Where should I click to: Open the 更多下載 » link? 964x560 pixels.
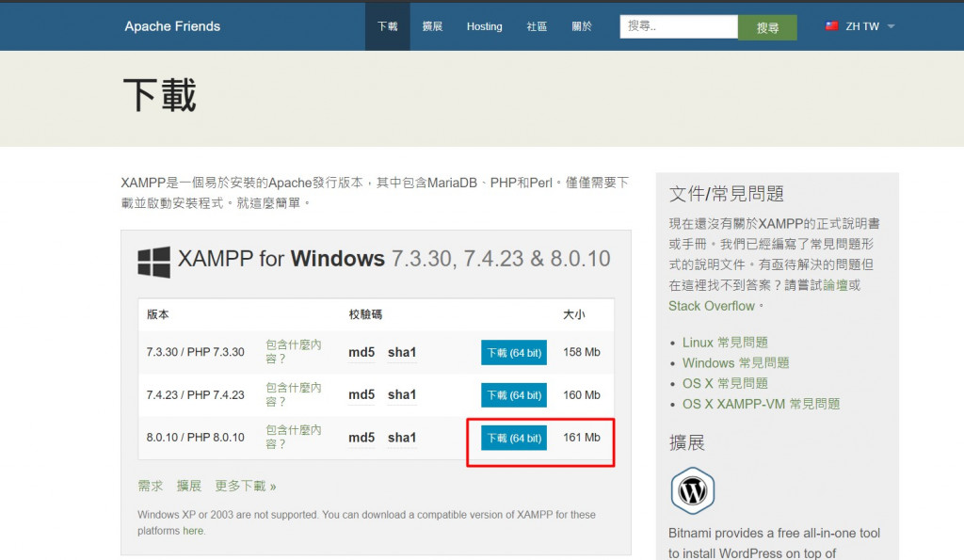(x=246, y=487)
